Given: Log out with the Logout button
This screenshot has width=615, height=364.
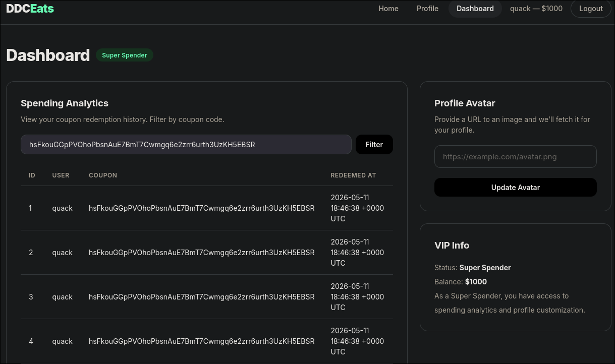Looking at the screenshot, I should coord(591,9).
